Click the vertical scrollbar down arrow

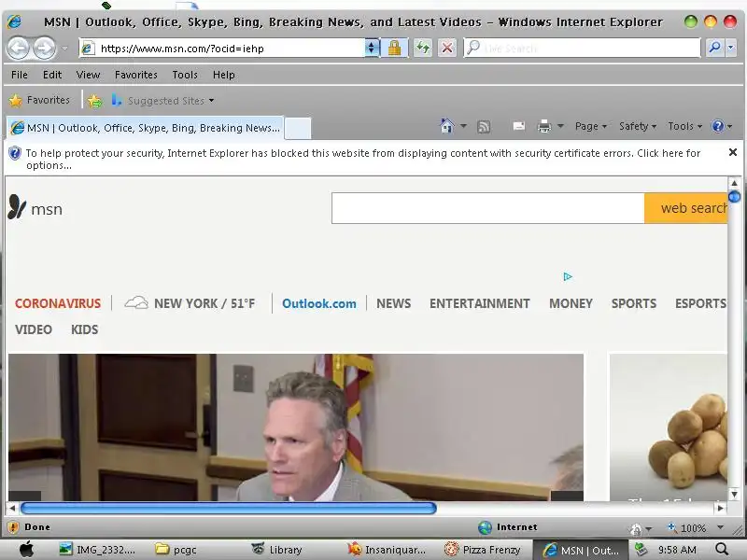point(734,495)
